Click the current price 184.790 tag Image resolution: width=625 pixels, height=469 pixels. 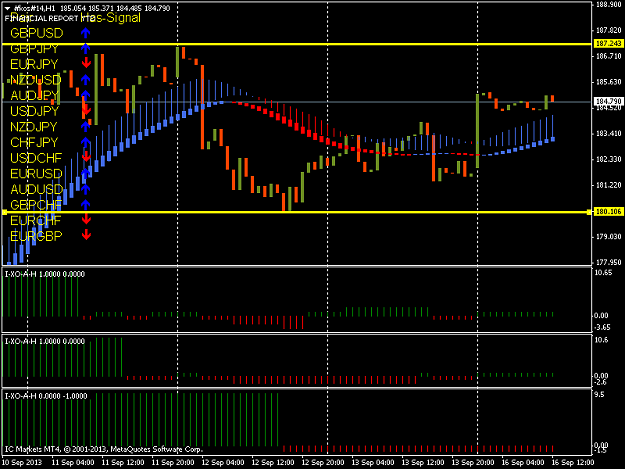pos(608,101)
